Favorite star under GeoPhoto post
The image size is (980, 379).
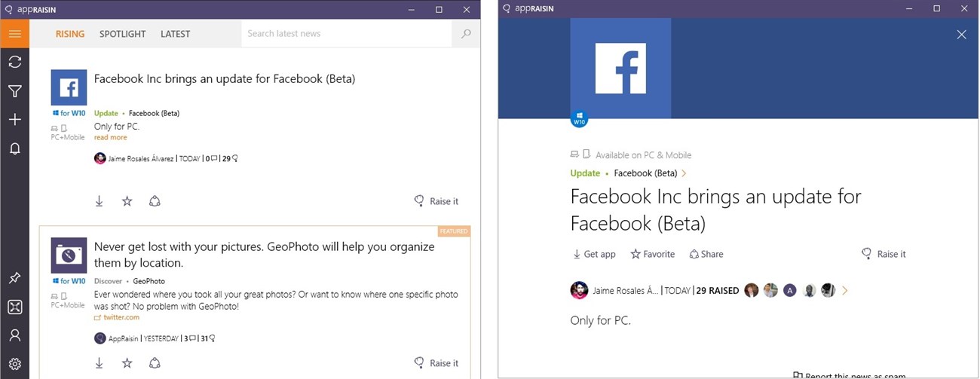pyautogui.click(x=127, y=363)
